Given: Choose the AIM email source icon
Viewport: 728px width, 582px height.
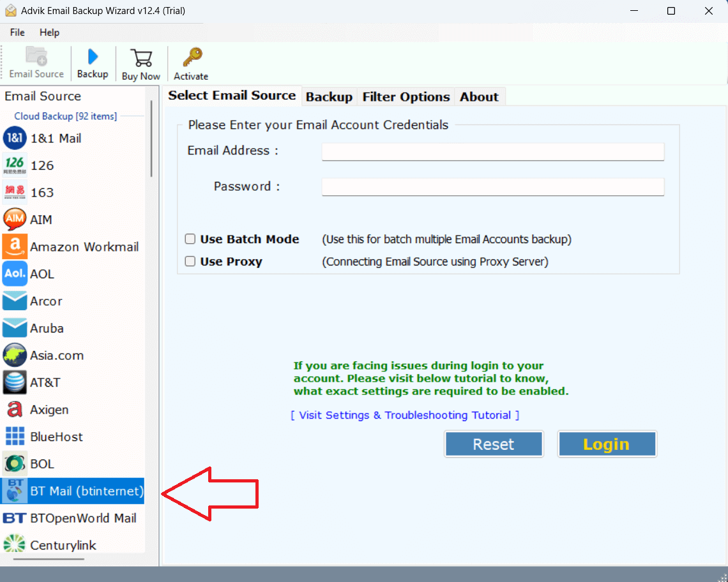Looking at the screenshot, I should 15,219.
